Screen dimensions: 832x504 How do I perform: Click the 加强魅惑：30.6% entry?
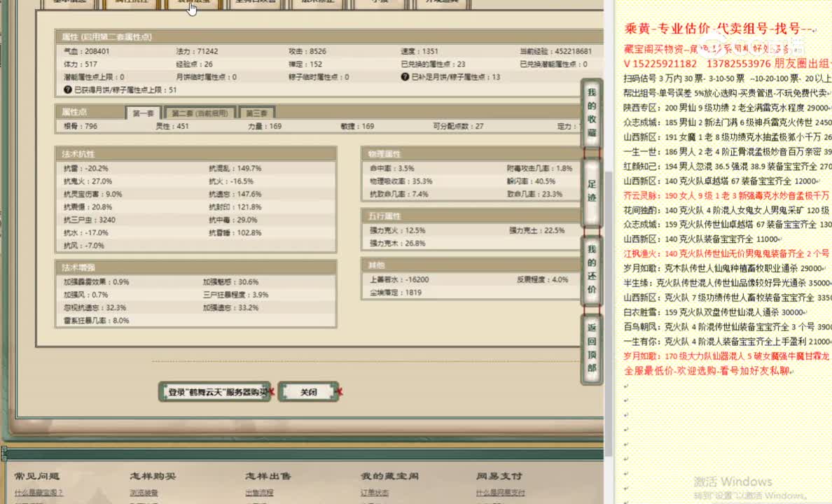click(x=230, y=281)
